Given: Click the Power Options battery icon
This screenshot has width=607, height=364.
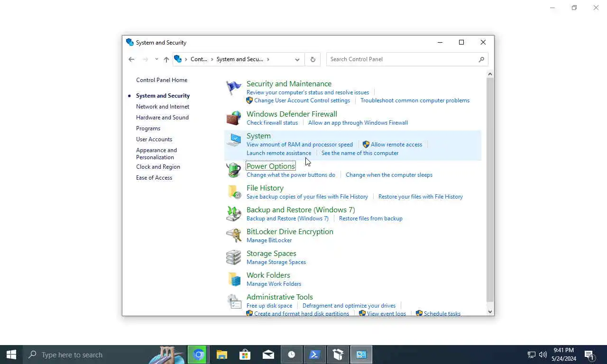Looking at the screenshot, I should pos(233,170).
